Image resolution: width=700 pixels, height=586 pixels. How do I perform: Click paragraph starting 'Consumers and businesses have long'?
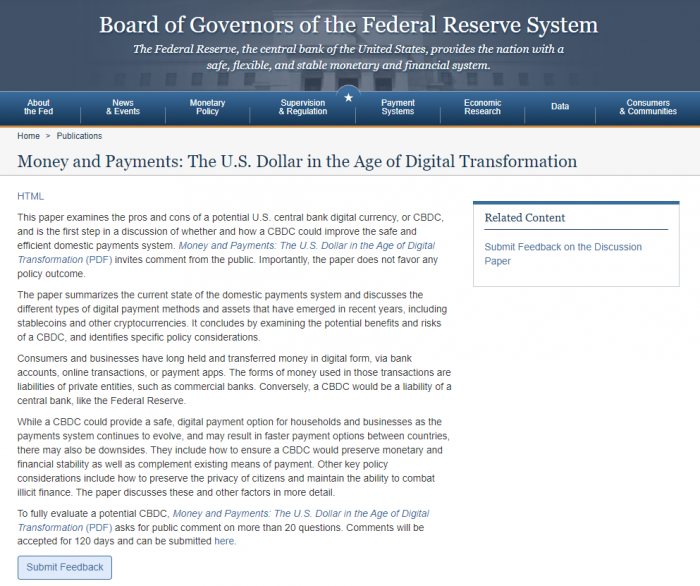coord(234,379)
